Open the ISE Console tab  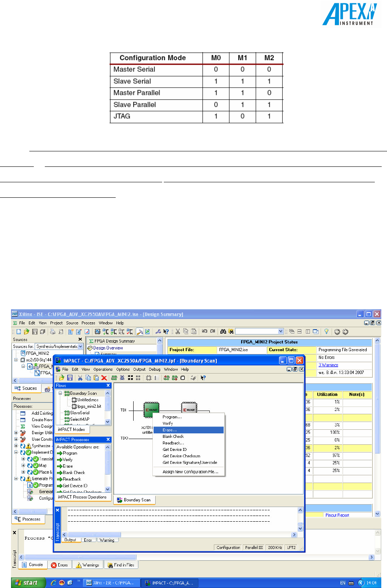click(33, 565)
